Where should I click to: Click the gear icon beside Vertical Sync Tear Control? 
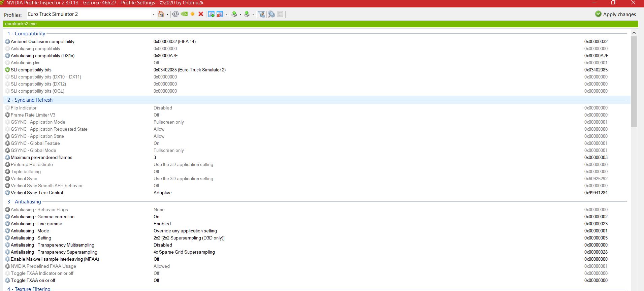click(x=7, y=193)
